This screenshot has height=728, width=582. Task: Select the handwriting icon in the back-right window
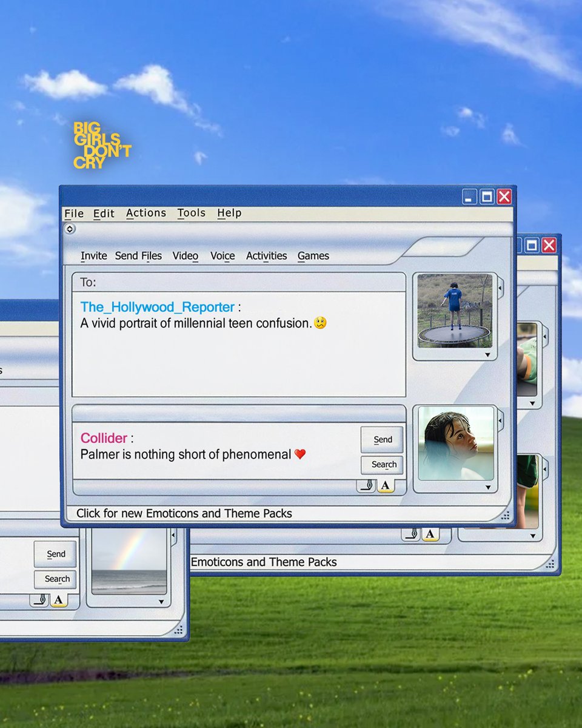(x=411, y=534)
